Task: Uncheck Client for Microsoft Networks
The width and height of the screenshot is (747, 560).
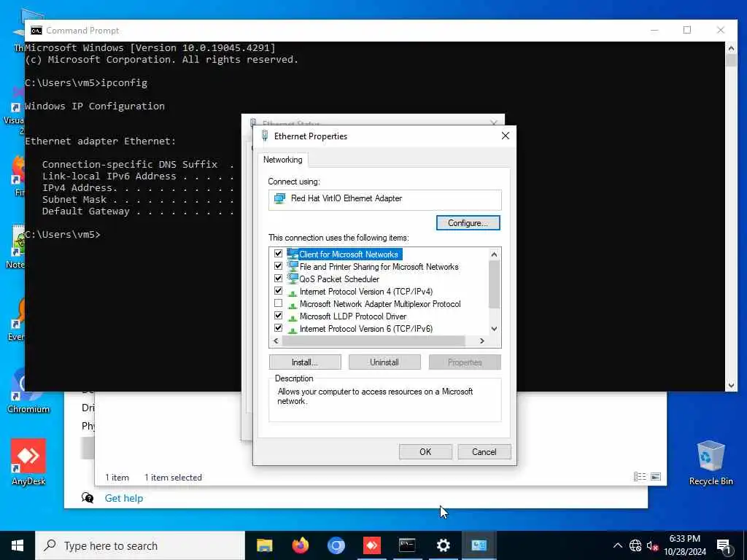Action: click(278, 254)
